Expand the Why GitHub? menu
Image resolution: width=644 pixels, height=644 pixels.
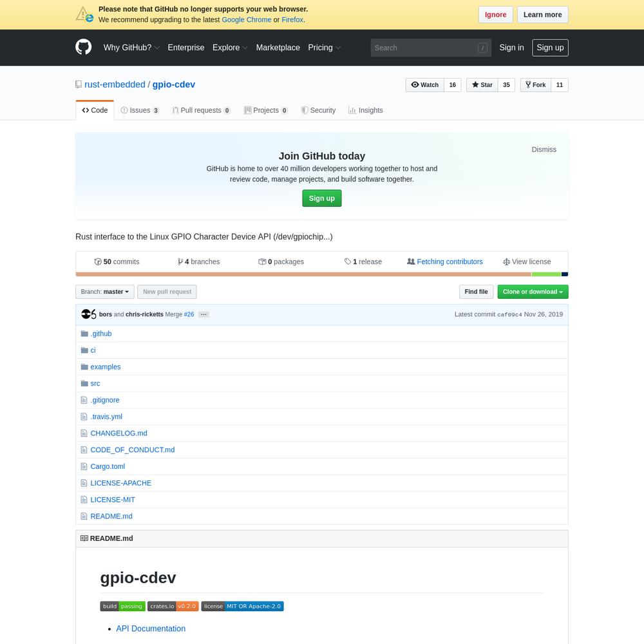click(x=131, y=48)
